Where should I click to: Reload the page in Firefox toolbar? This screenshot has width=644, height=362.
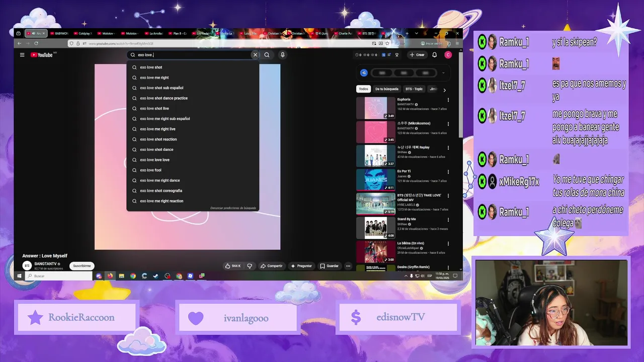tap(36, 44)
